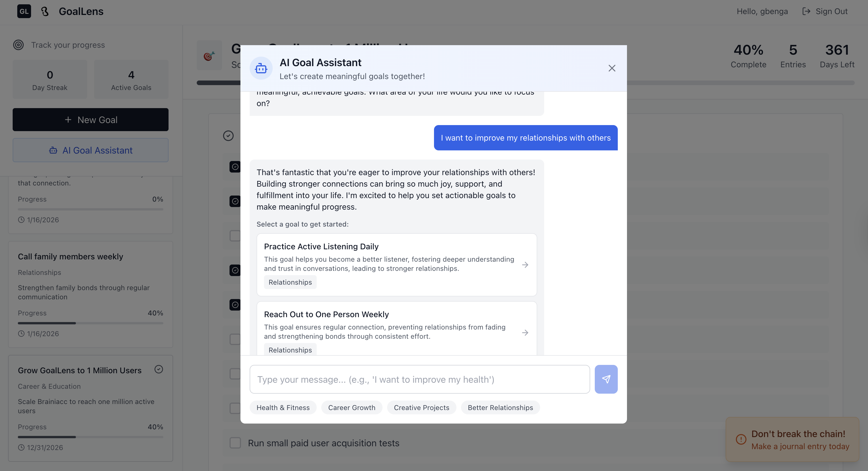This screenshot has width=868, height=471.
Task: Click the Relationships tag on Reach Out card
Action: 290,350
